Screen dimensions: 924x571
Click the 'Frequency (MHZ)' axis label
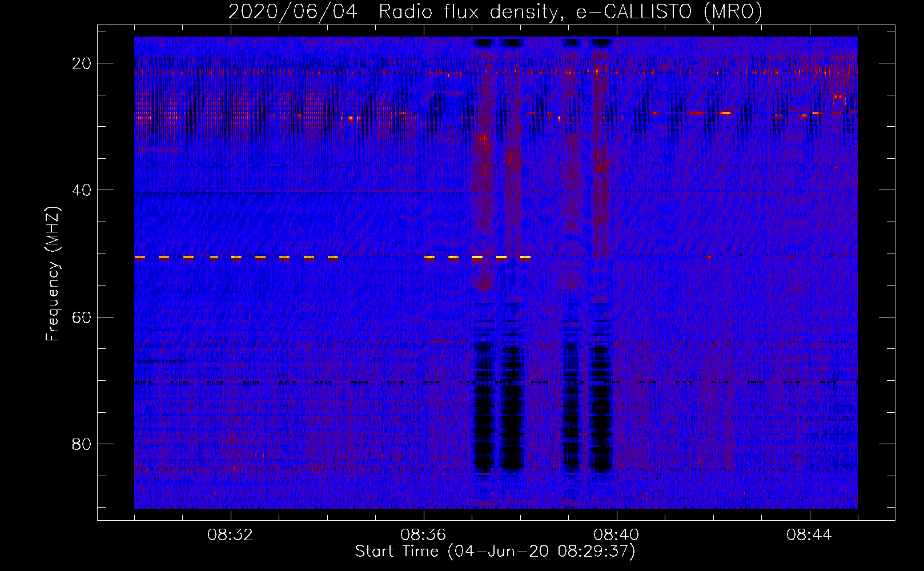[x=53, y=274]
